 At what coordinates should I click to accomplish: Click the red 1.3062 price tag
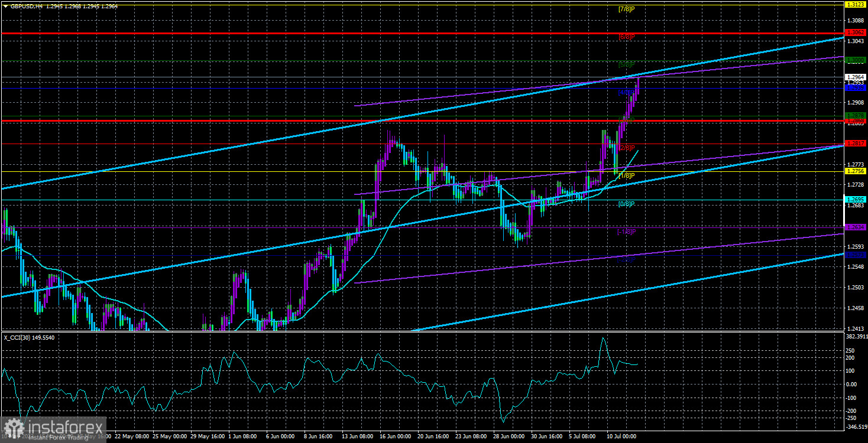click(x=856, y=32)
